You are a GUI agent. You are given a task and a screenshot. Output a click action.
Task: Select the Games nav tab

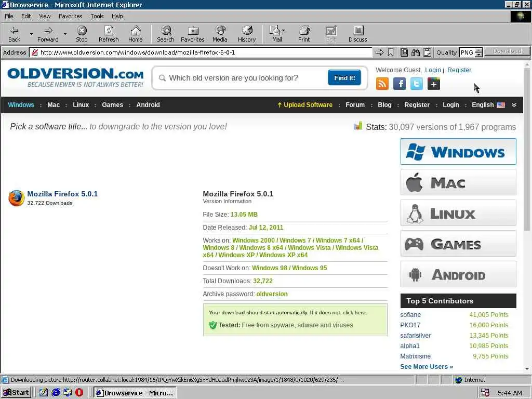[x=112, y=105]
